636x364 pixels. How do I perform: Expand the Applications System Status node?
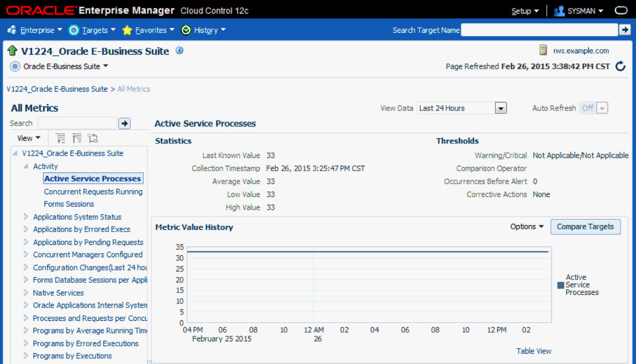tap(26, 217)
